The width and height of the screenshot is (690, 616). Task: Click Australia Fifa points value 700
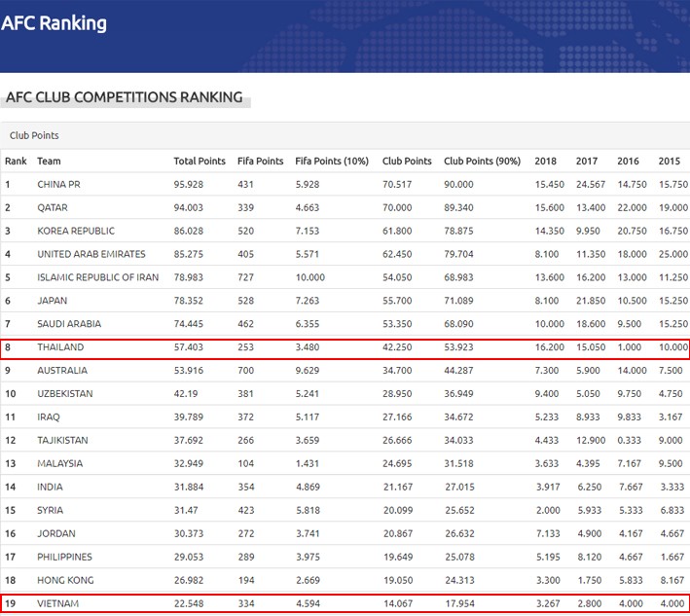(x=245, y=371)
